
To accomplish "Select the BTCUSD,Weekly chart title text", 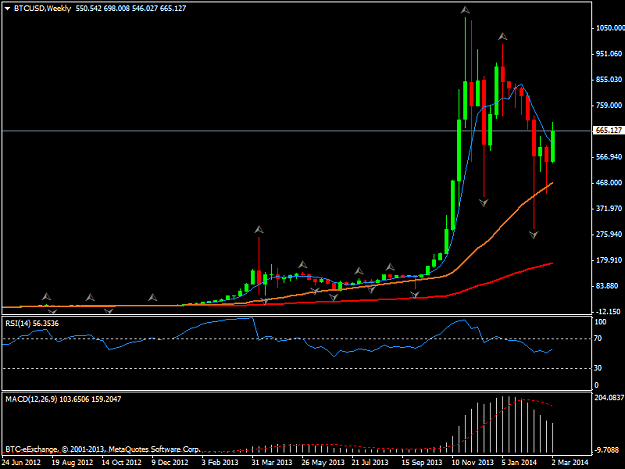I will (42, 8).
